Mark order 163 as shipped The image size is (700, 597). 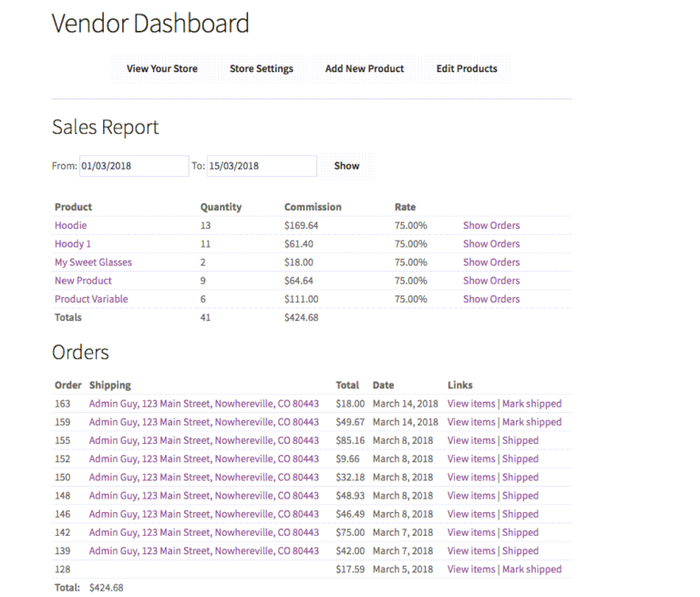point(531,404)
